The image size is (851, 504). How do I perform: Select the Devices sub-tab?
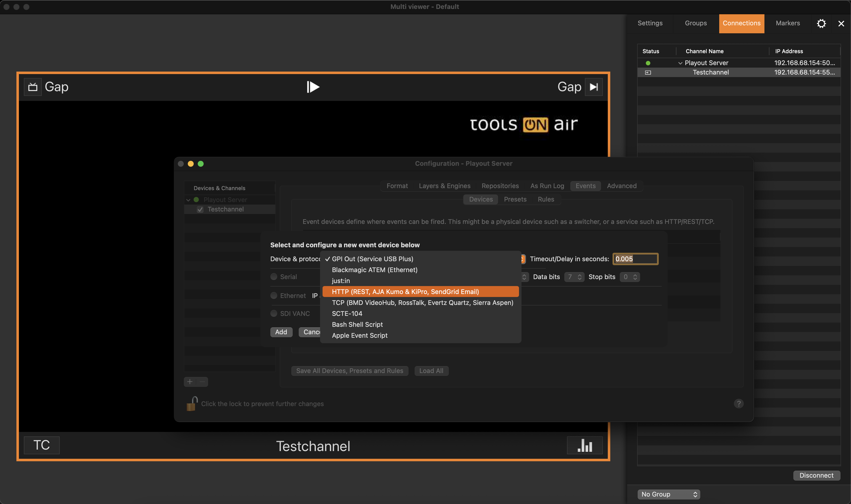click(480, 199)
